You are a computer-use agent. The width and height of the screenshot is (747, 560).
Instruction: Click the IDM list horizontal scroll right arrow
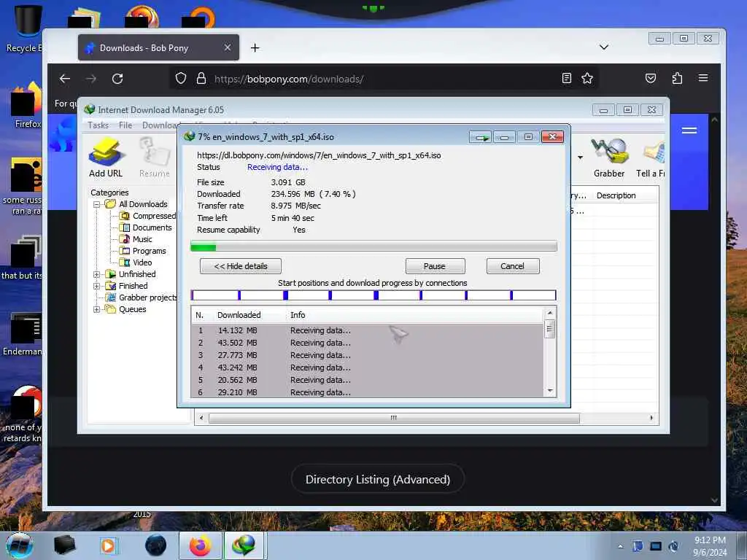tap(651, 418)
